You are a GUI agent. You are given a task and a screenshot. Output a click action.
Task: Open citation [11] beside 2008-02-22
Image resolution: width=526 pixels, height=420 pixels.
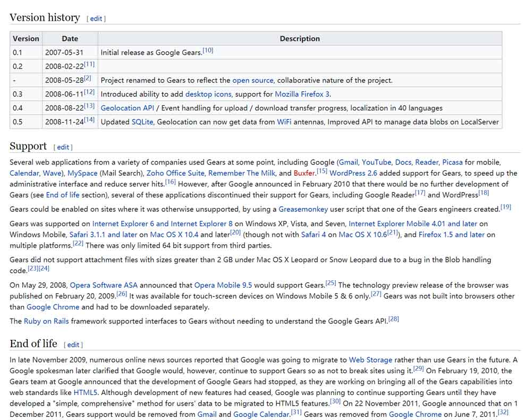point(89,64)
